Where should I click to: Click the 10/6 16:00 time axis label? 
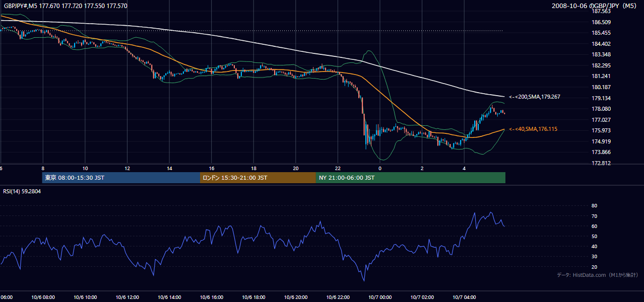[212, 297]
